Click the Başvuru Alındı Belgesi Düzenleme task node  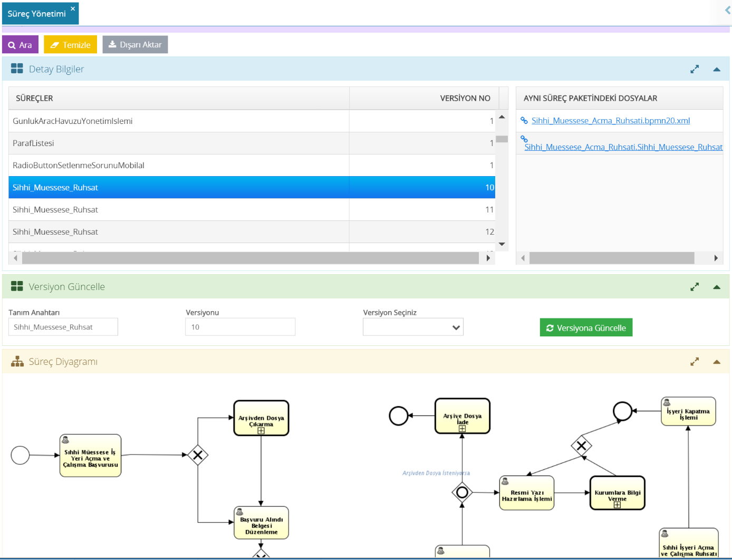(x=261, y=523)
